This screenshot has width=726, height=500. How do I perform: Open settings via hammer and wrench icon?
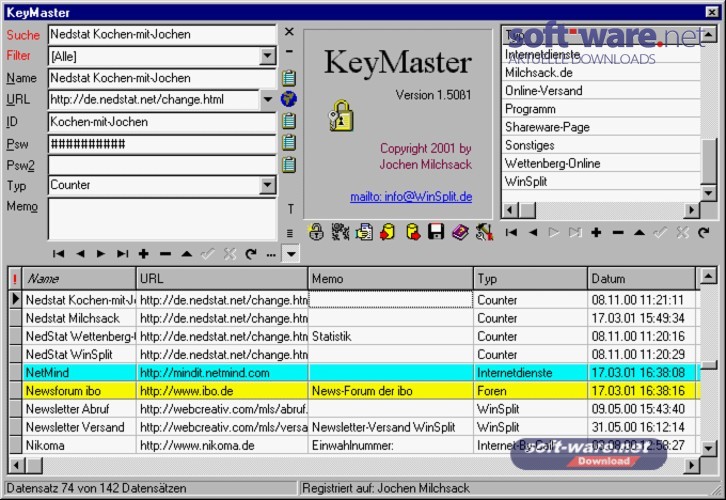pyautogui.click(x=484, y=232)
